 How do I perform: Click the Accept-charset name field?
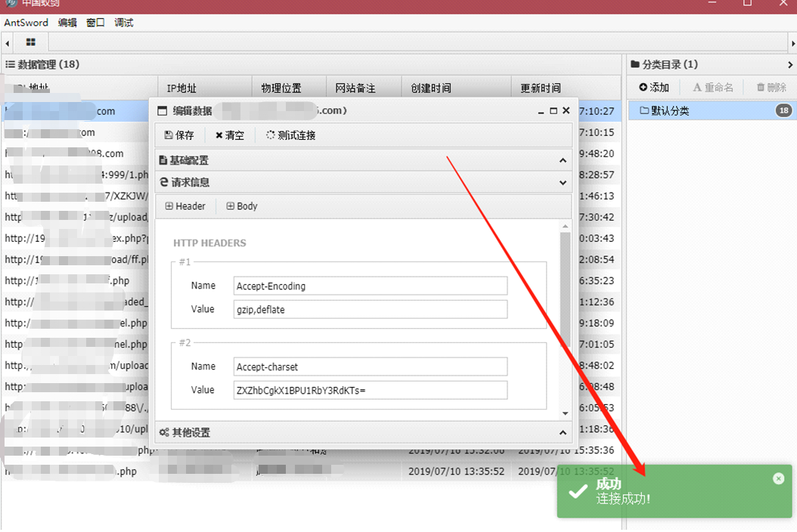click(x=370, y=367)
